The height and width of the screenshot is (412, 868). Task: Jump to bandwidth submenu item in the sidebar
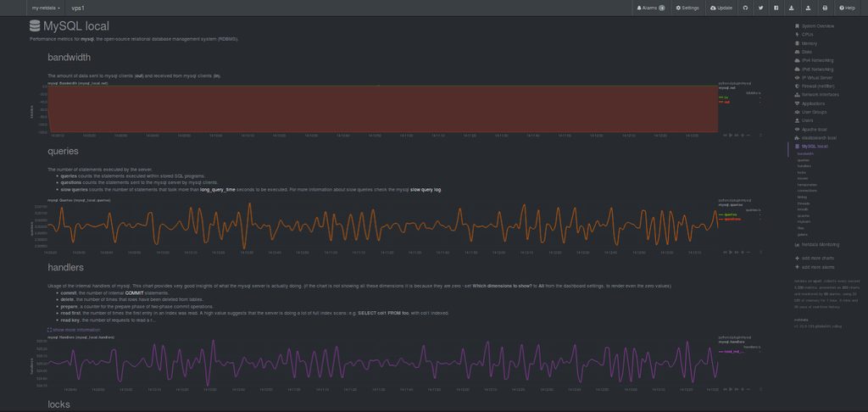click(805, 154)
